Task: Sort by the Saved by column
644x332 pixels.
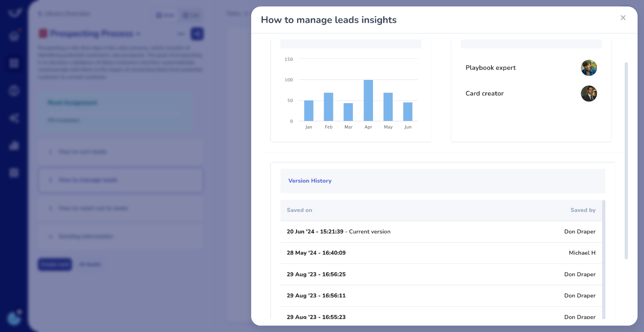Action: [x=582, y=210]
